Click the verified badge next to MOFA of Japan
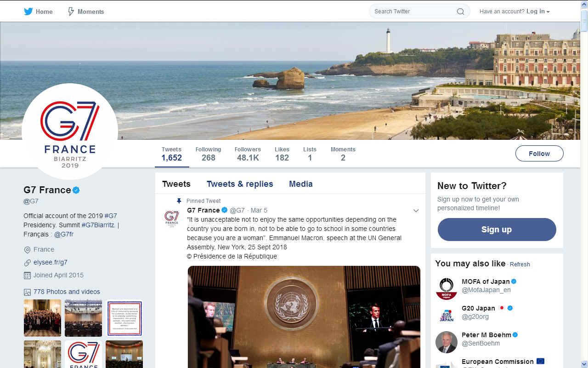 click(x=514, y=282)
